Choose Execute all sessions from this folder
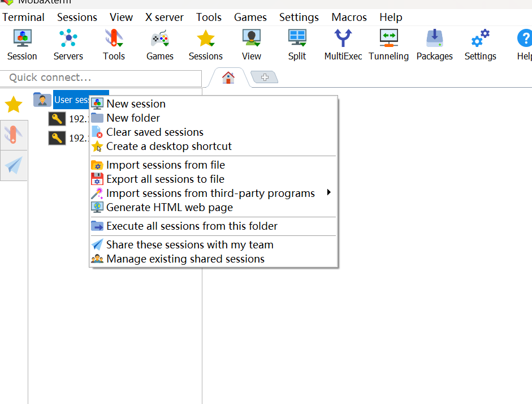This screenshot has width=532, height=404. pos(213,226)
